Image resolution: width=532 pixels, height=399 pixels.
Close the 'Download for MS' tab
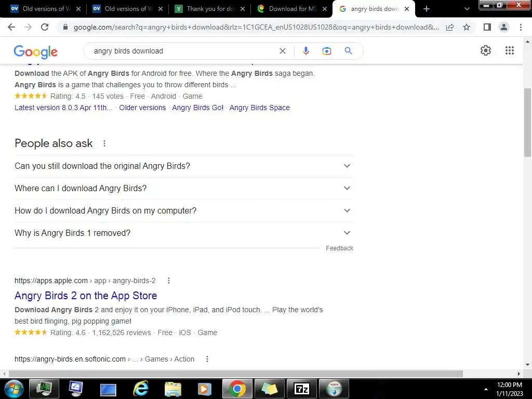[325, 9]
